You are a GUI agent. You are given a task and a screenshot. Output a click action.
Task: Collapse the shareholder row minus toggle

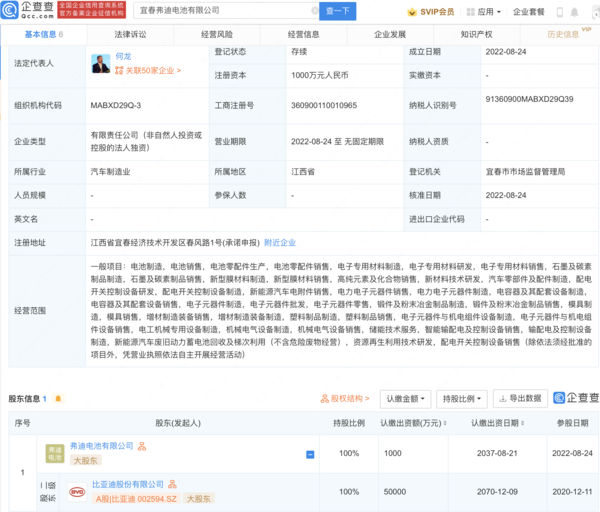coord(311,454)
